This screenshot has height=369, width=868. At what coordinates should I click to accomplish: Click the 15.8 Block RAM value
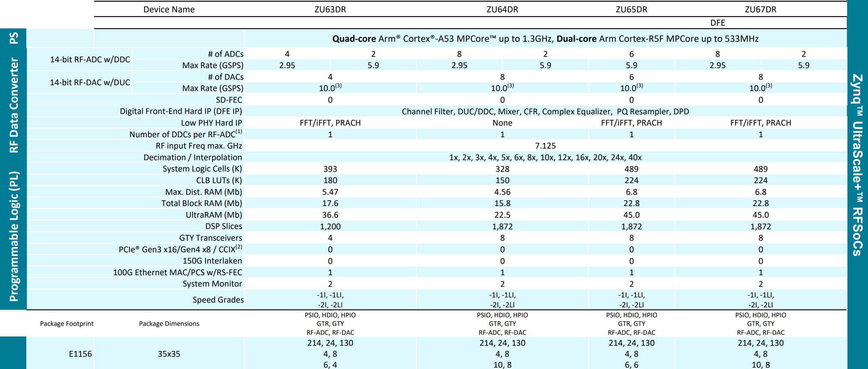coord(502,203)
